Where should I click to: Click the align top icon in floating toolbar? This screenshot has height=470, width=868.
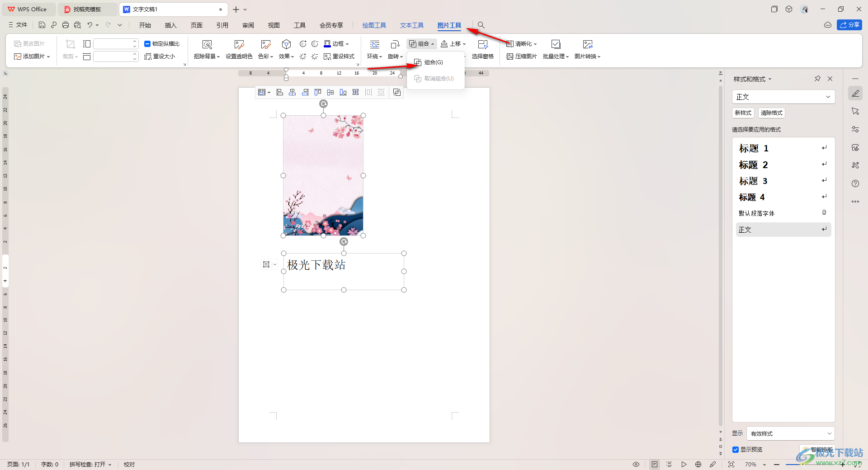tap(318, 92)
